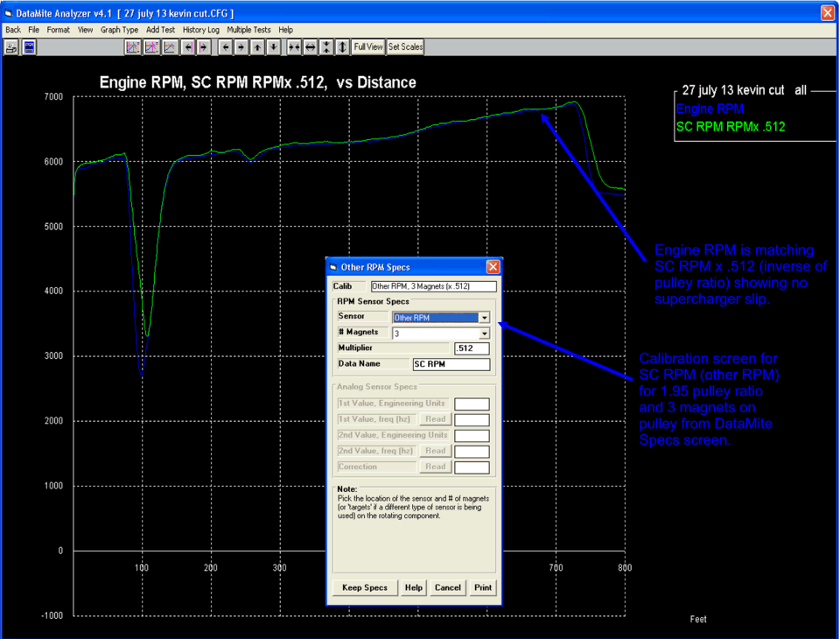Click the legend heading "27 july 13 kevin cut all"

click(744, 90)
